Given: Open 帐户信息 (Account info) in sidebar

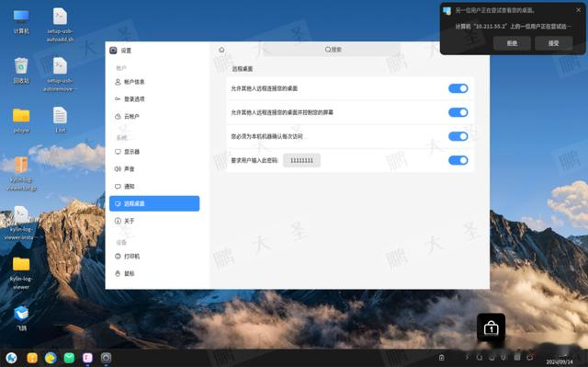Looking at the screenshot, I should tap(154, 82).
